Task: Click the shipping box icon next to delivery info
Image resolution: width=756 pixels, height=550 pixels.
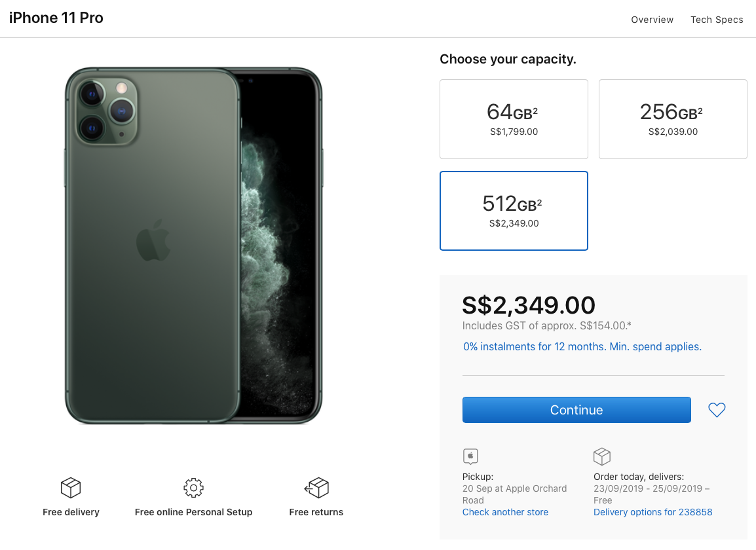Action: 602,456
